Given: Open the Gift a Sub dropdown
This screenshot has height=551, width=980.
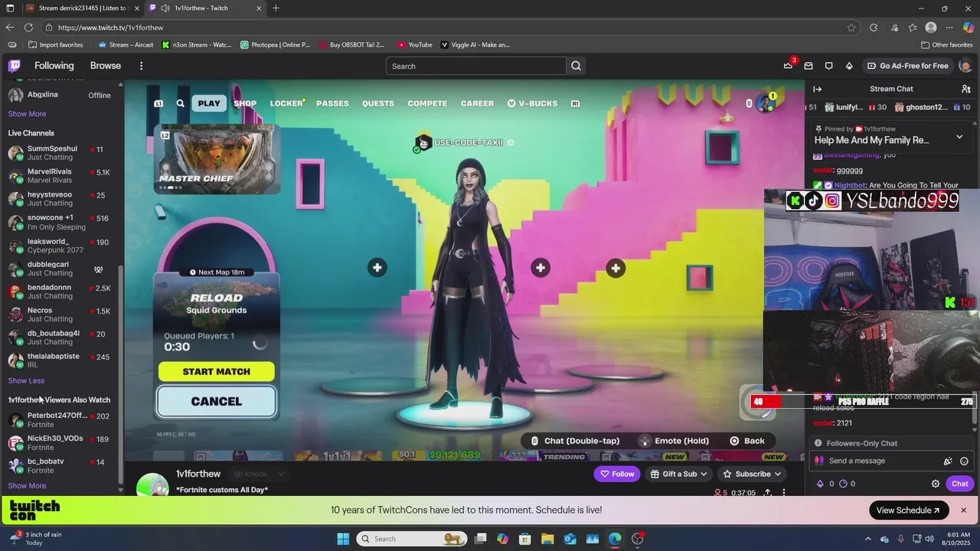Looking at the screenshot, I should click(678, 474).
